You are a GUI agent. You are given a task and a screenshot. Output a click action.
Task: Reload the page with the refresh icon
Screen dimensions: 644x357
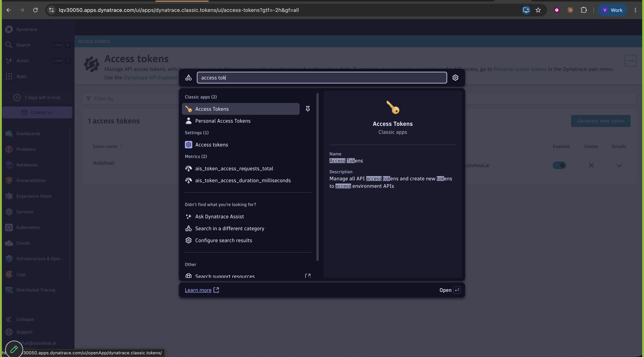[x=35, y=10]
